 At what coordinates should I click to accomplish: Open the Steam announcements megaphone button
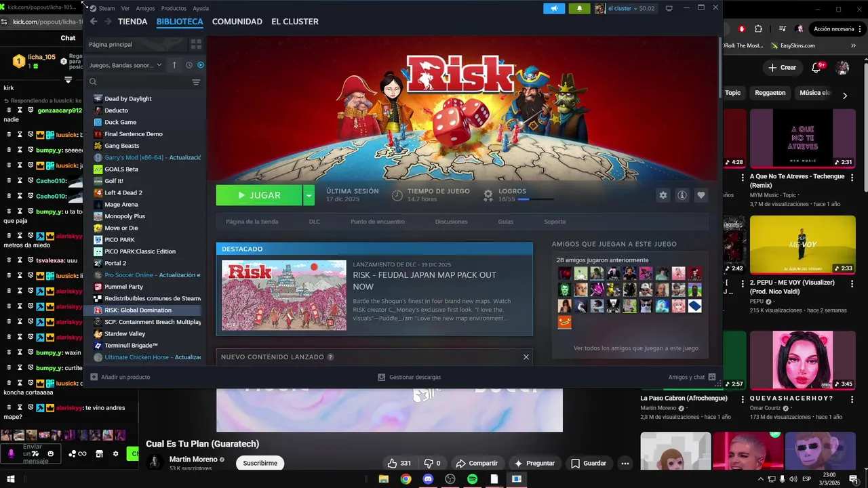(554, 9)
